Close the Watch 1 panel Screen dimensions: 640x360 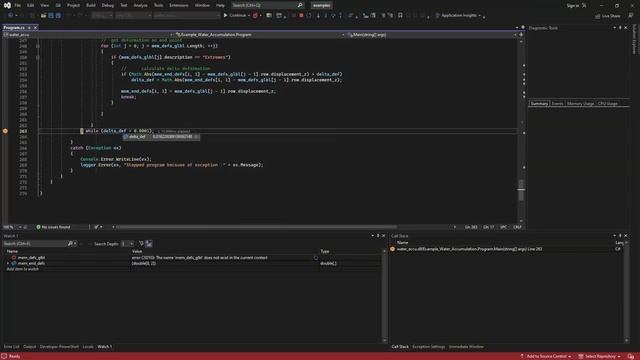(x=383, y=236)
